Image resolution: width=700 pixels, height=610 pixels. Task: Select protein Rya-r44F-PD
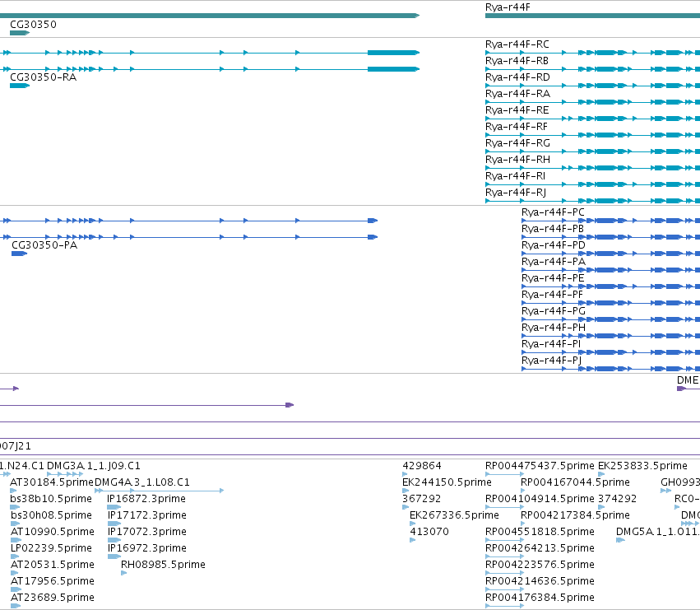(x=553, y=245)
